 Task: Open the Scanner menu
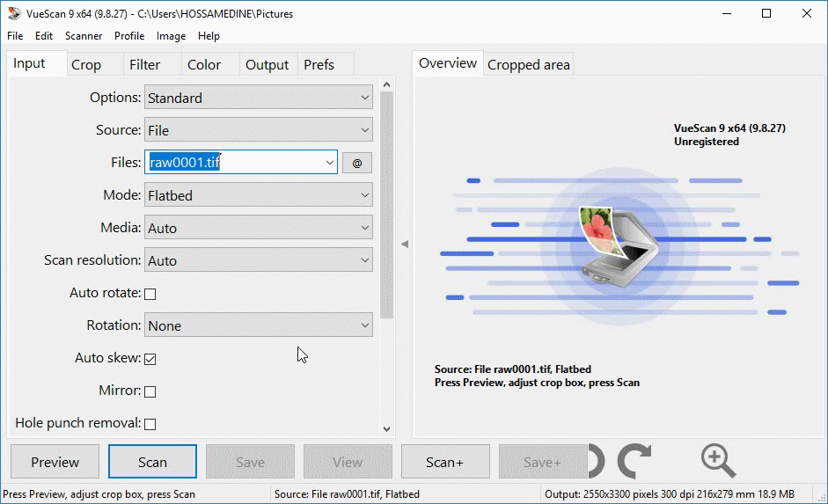(x=84, y=36)
